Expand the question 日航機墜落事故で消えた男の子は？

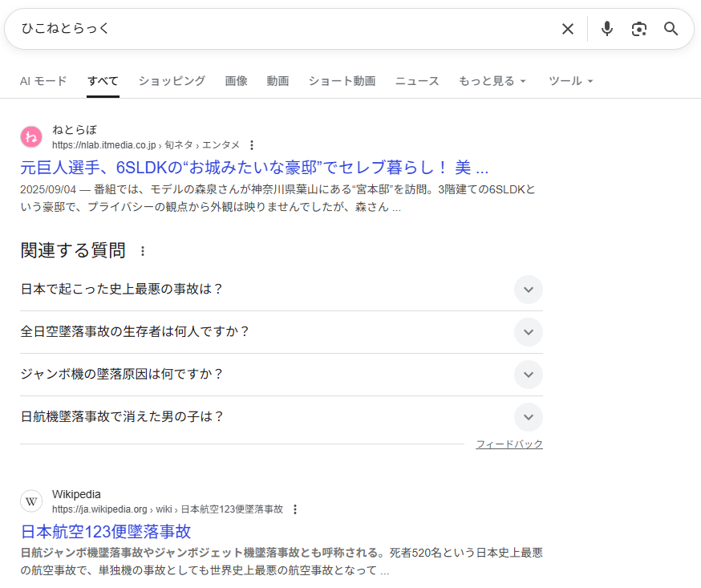tap(528, 417)
